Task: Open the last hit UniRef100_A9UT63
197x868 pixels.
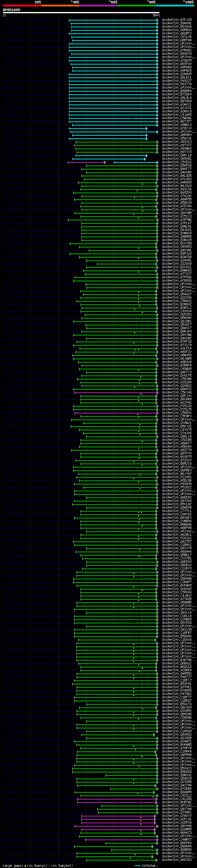Action: click(x=177, y=860)
